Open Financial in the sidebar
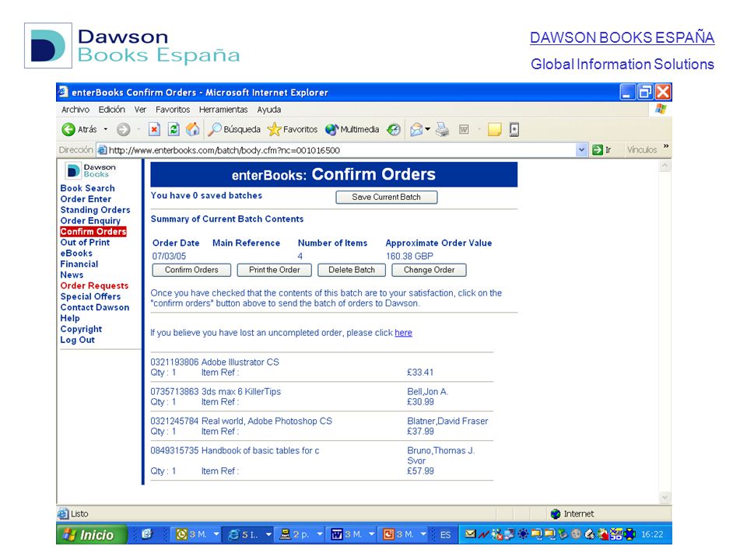 point(79,264)
